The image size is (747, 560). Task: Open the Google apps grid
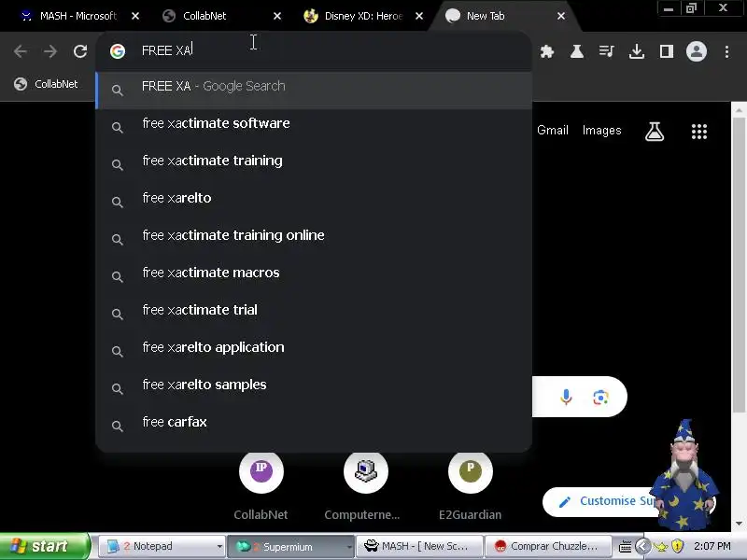coord(699,131)
